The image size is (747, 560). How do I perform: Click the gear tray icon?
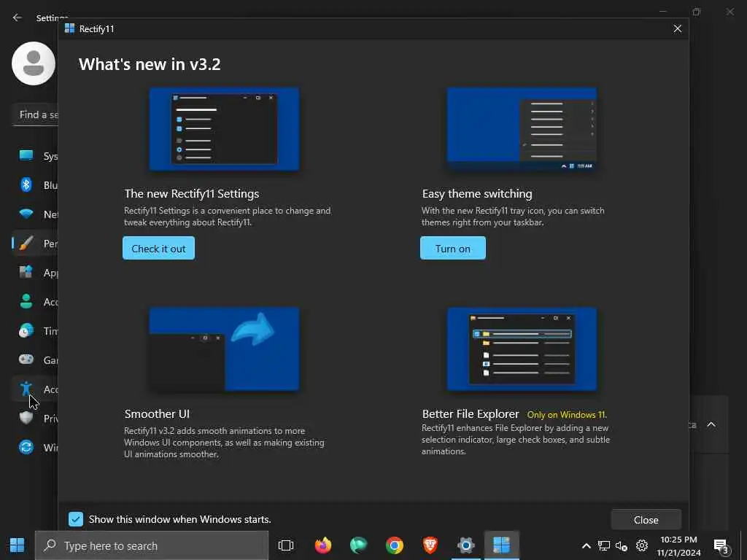click(642, 545)
